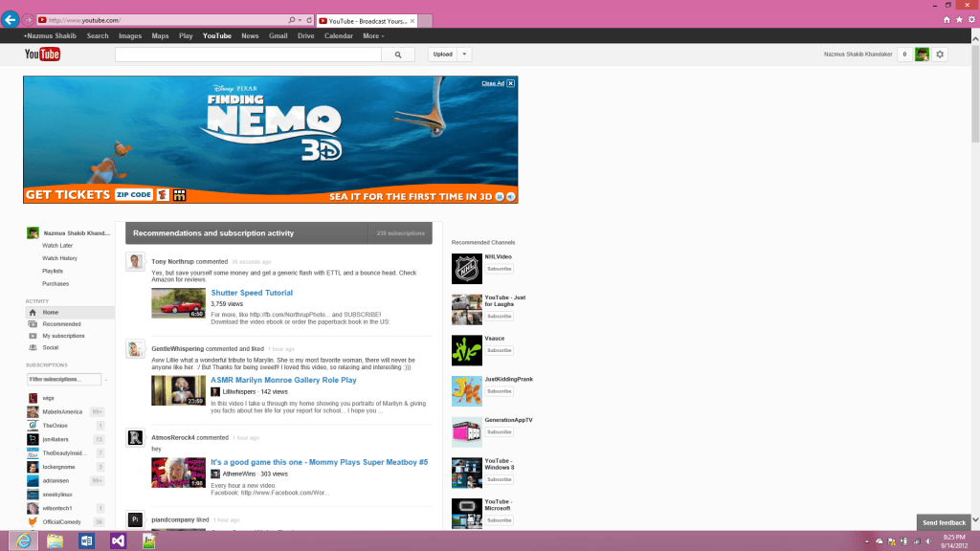Screen dimensions: 980x551
Task: Click the user avatar in header
Action: 922,55
